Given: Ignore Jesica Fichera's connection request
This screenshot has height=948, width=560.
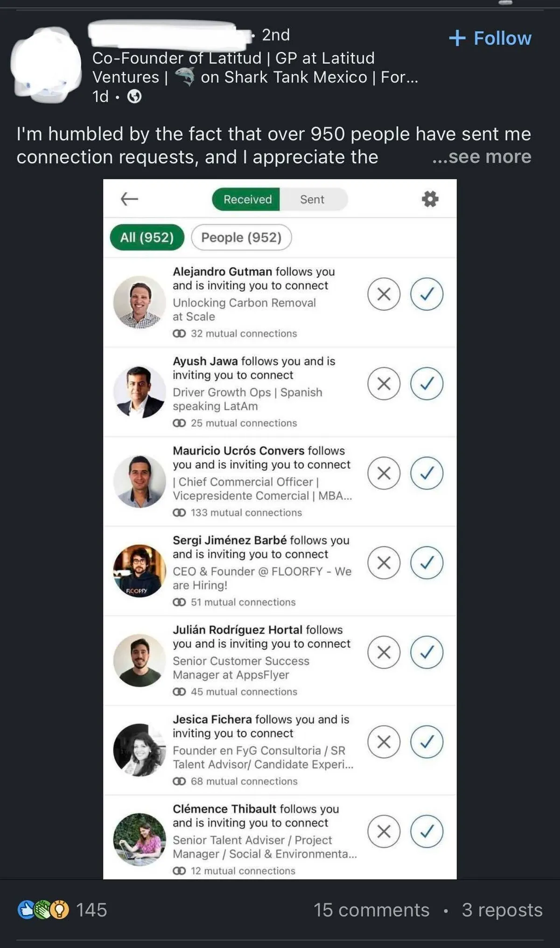Looking at the screenshot, I should click(384, 742).
